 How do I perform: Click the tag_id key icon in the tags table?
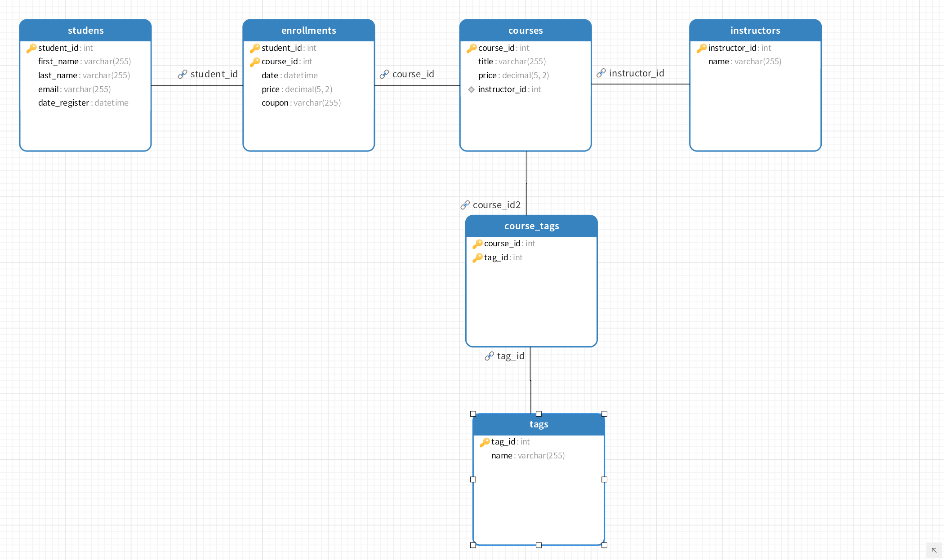click(x=485, y=442)
